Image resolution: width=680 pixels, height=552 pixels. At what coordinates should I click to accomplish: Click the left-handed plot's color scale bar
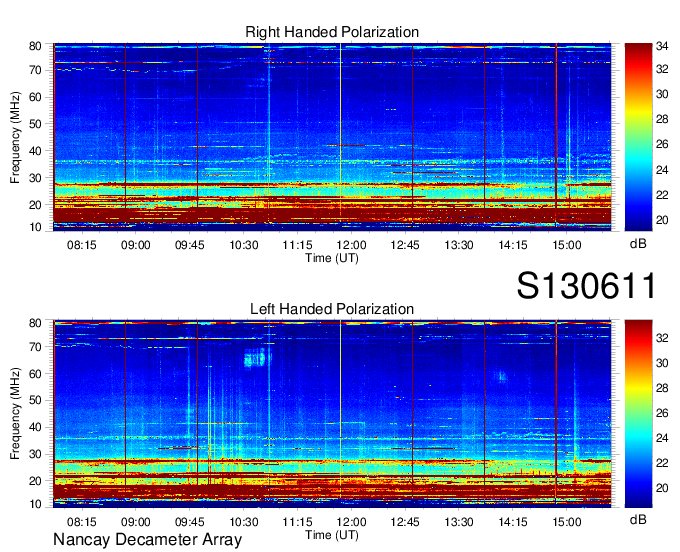pyautogui.click(x=638, y=414)
